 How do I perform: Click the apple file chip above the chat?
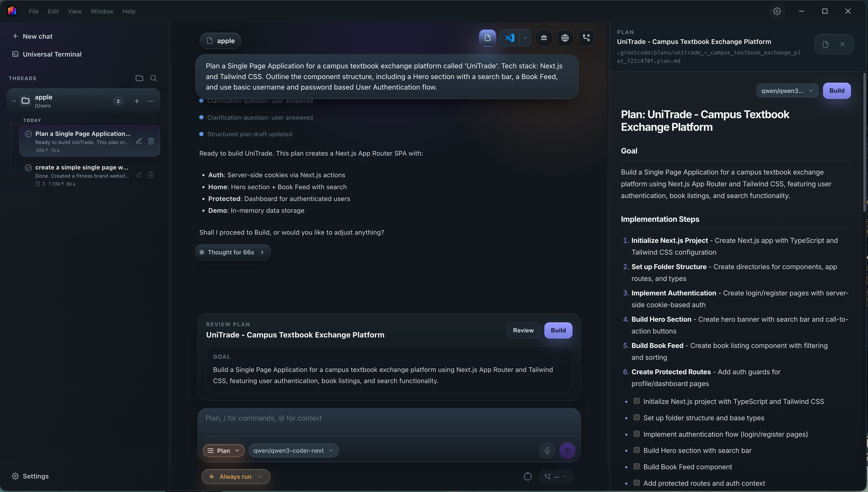220,41
